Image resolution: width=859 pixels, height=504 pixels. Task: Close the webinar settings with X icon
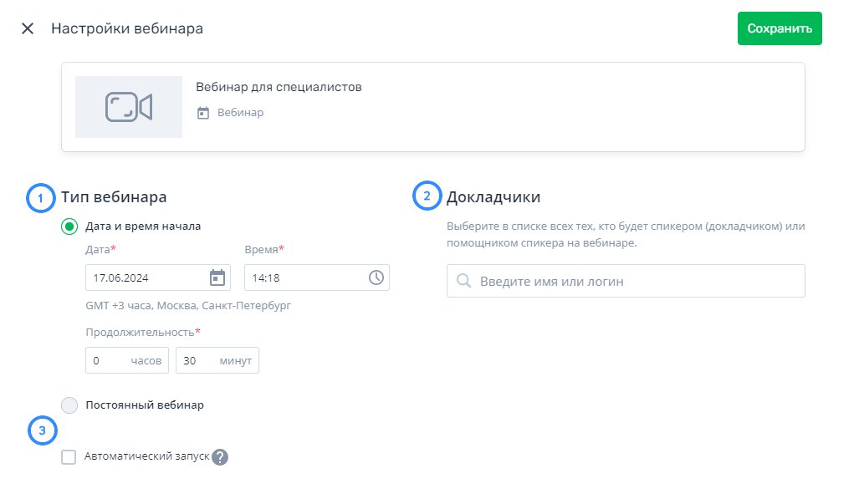point(28,28)
